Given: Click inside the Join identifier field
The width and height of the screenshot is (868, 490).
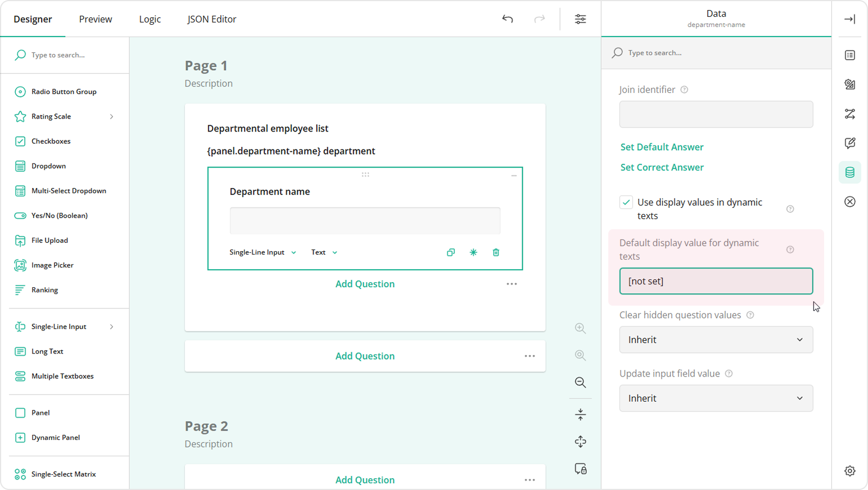Looking at the screenshot, I should coord(715,114).
